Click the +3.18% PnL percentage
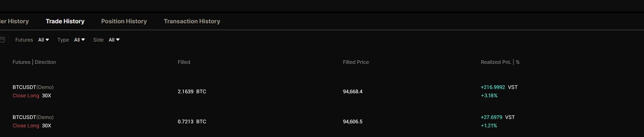The image size is (644, 137). (489, 96)
